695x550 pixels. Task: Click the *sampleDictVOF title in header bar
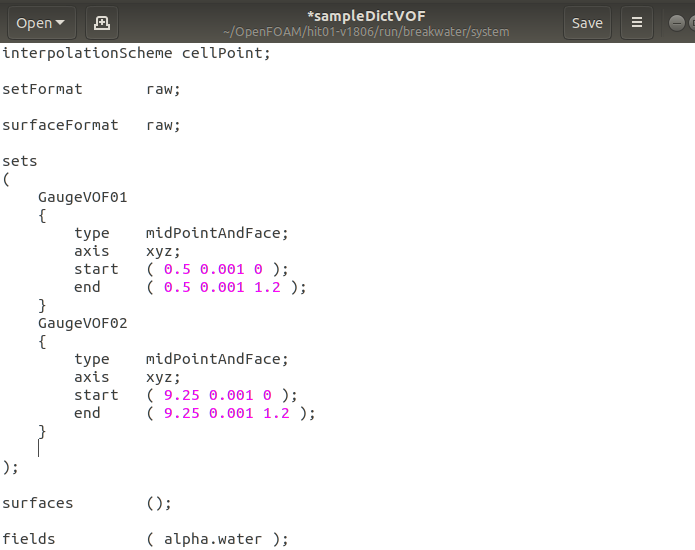click(366, 16)
